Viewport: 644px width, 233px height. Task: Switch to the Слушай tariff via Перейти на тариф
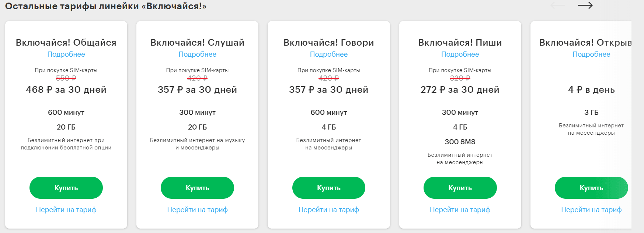(197, 210)
